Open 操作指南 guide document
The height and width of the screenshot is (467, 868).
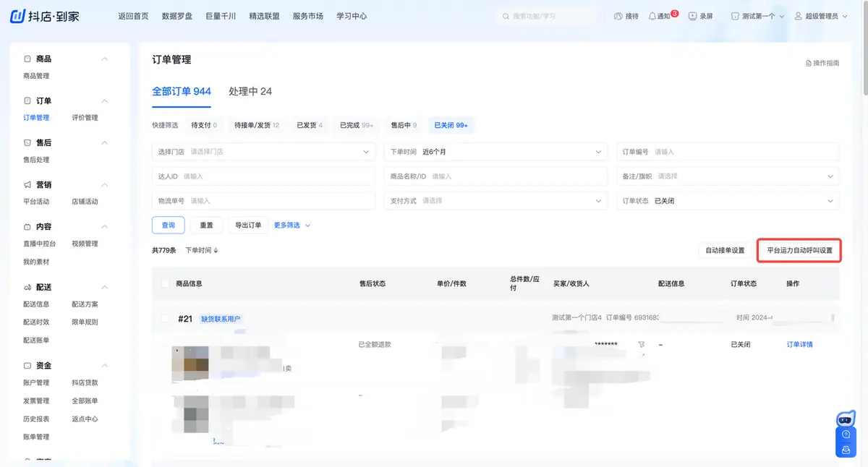[822, 64]
